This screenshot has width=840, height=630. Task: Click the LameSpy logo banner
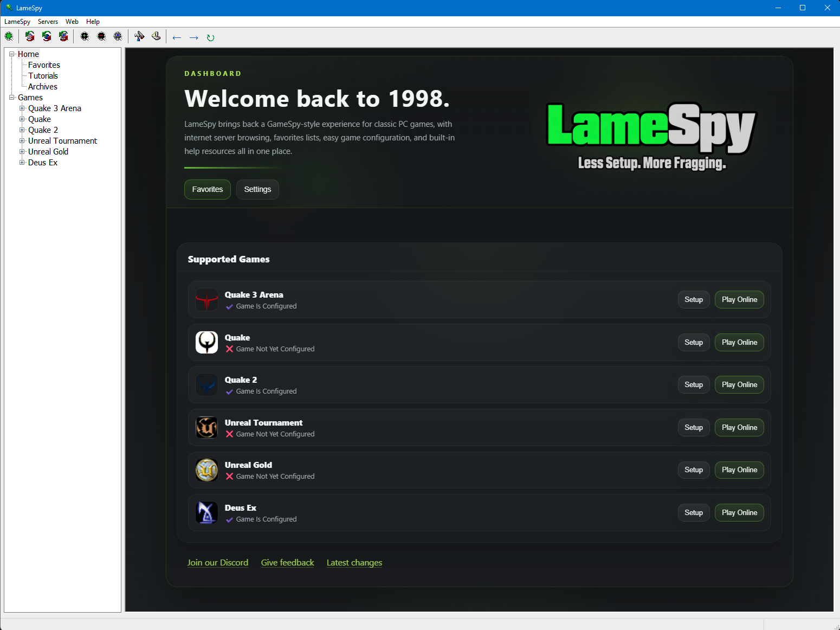(651, 136)
